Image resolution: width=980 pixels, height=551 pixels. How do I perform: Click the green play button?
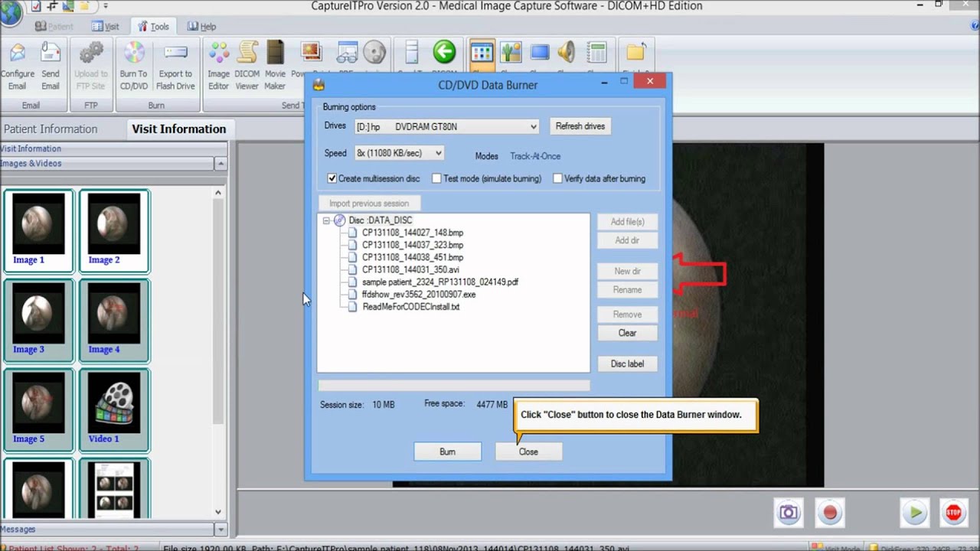click(915, 513)
